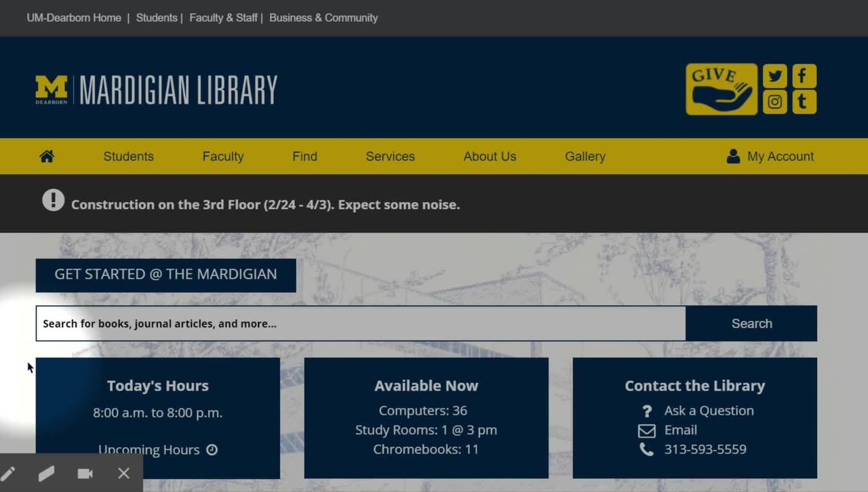Click the construction notice text
This screenshot has width=868, height=492.
[265, 205]
